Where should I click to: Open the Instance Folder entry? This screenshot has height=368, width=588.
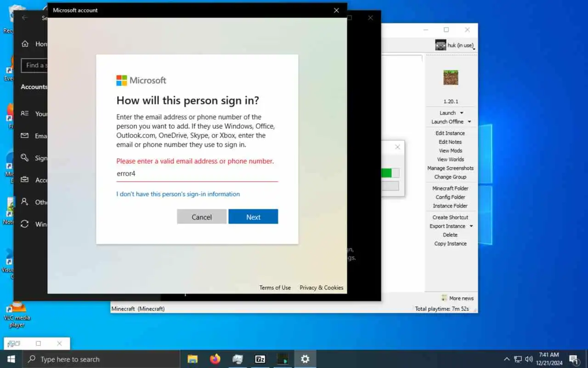click(x=450, y=206)
